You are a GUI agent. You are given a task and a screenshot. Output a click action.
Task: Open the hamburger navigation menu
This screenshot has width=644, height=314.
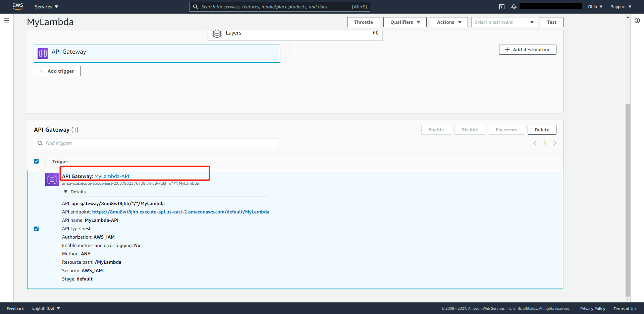(6, 20)
